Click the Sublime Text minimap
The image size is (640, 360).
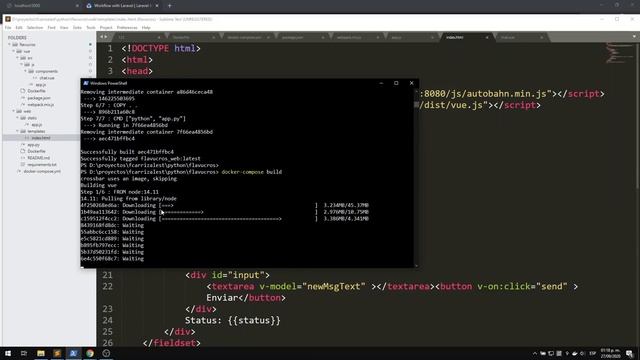(618, 53)
